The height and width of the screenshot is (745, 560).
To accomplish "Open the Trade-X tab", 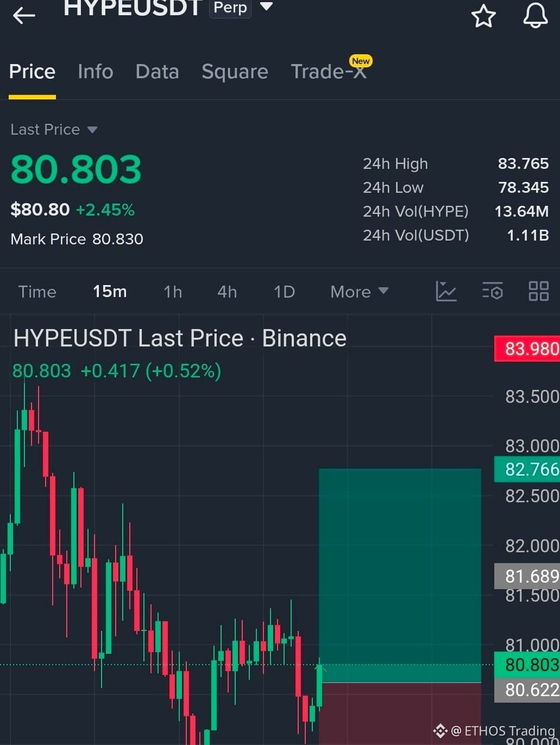I will 329,72.
